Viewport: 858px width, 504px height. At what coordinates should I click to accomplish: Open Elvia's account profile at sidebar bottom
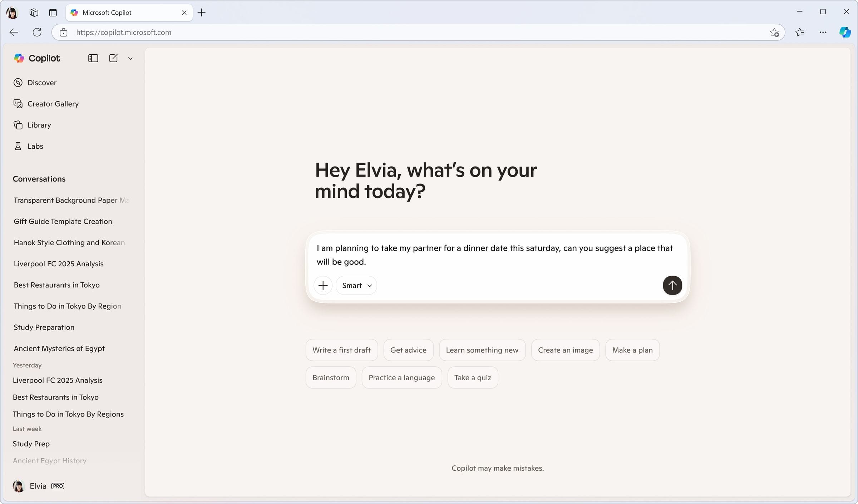coord(38,486)
